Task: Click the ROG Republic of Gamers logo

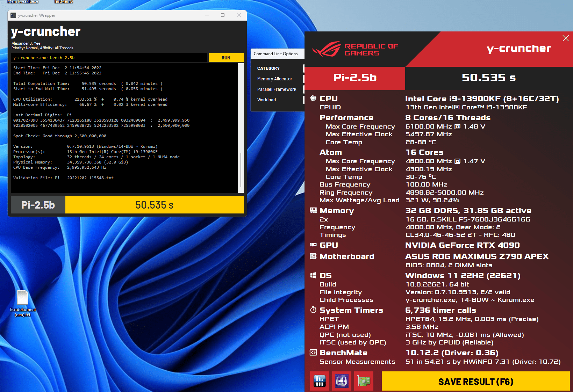Action: click(355, 49)
